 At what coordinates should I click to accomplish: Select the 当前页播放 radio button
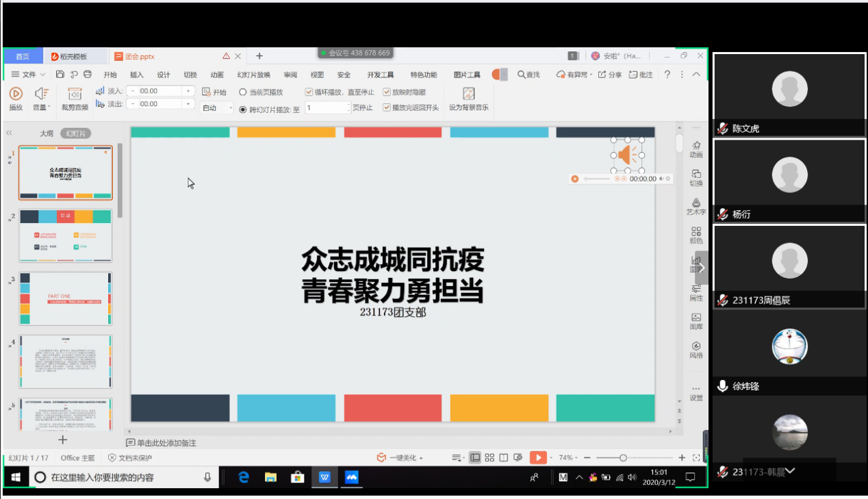(243, 92)
